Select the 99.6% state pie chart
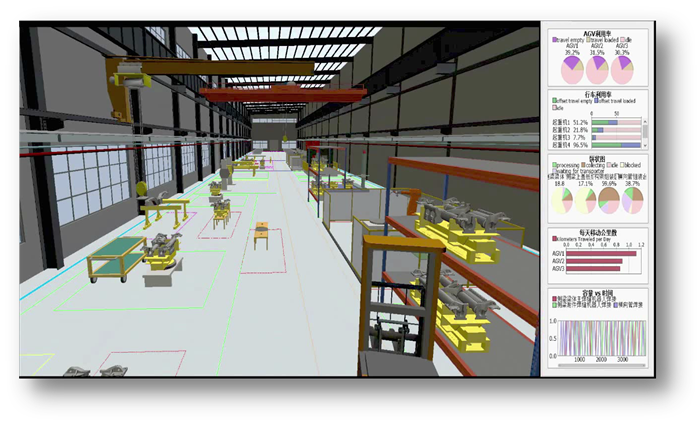The width and height of the screenshot is (700, 426). click(x=607, y=201)
